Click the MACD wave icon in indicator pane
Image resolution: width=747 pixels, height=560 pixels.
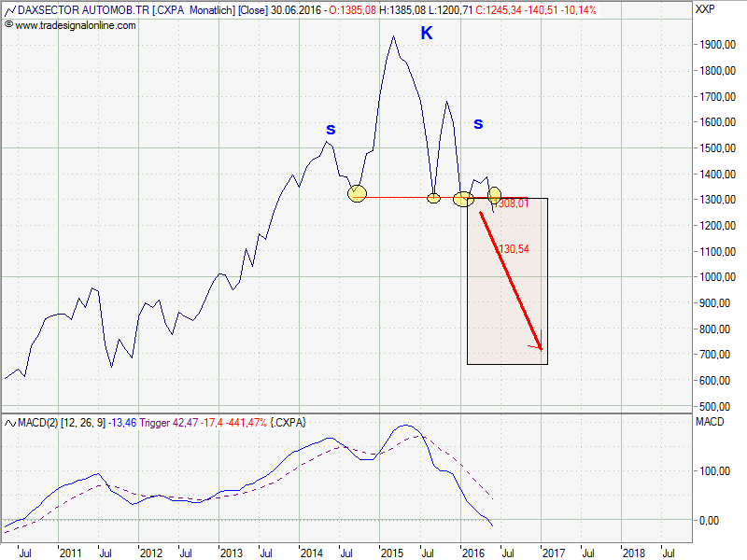click(7, 423)
